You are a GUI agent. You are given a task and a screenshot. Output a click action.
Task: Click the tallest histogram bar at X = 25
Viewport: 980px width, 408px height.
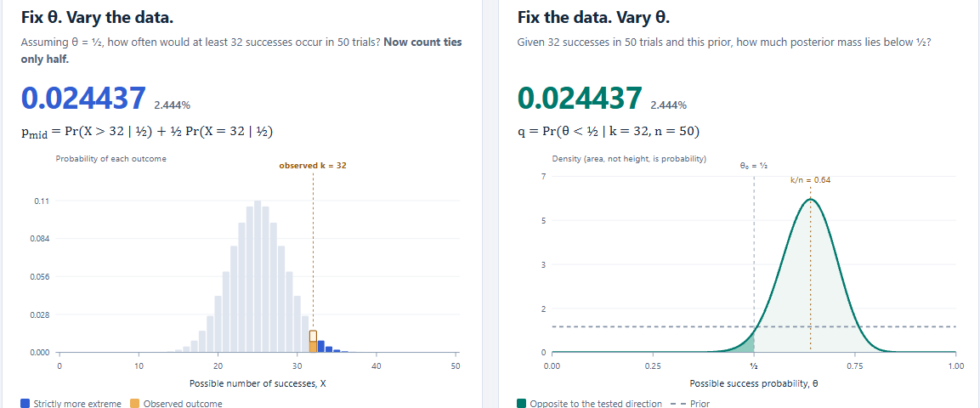pyautogui.click(x=258, y=276)
